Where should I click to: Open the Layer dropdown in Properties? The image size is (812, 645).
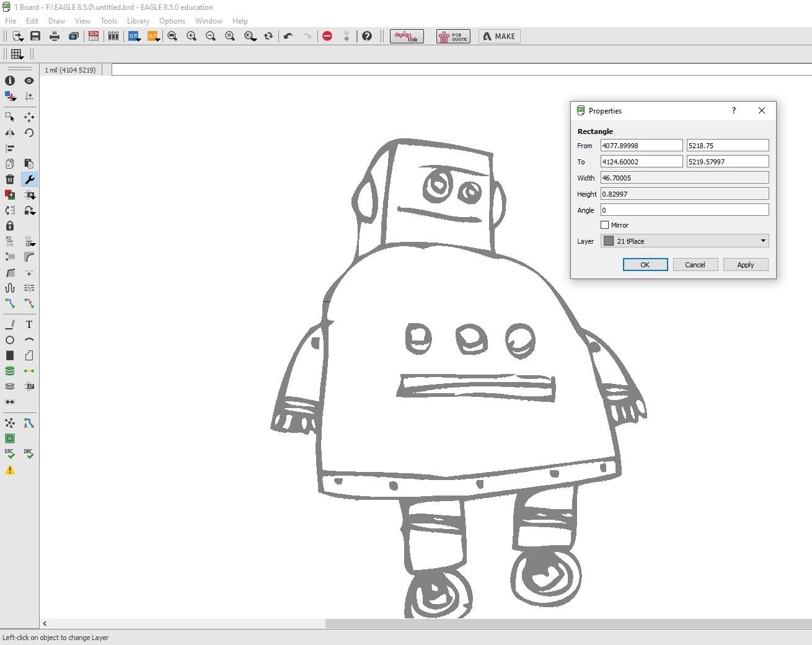[684, 241]
